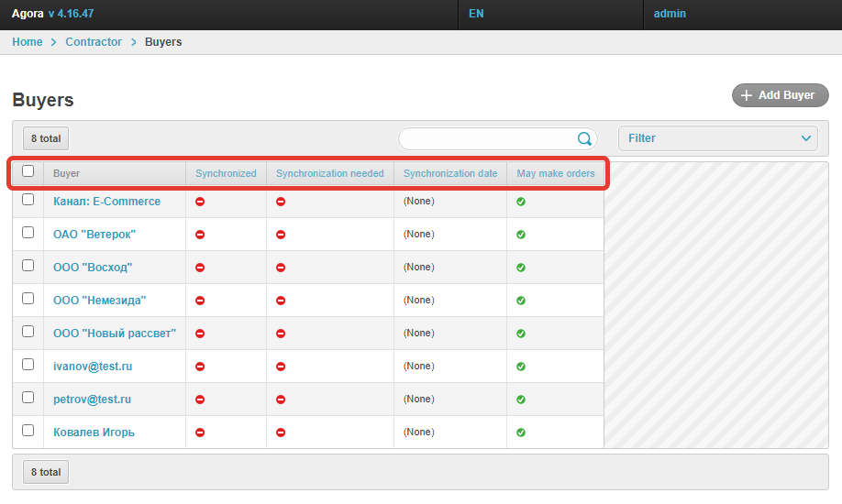Image resolution: width=842 pixels, height=504 pixels.
Task: Click Synchronization needed icon for ООО "Восход"
Action: pos(281,268)
